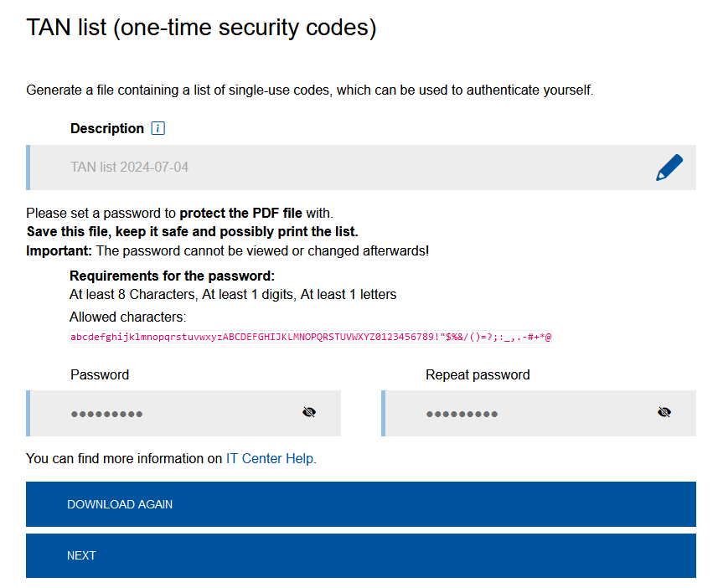The image size is (718, 588).
Task: Click the TAN list page heading
Action: tap(201, 28)
